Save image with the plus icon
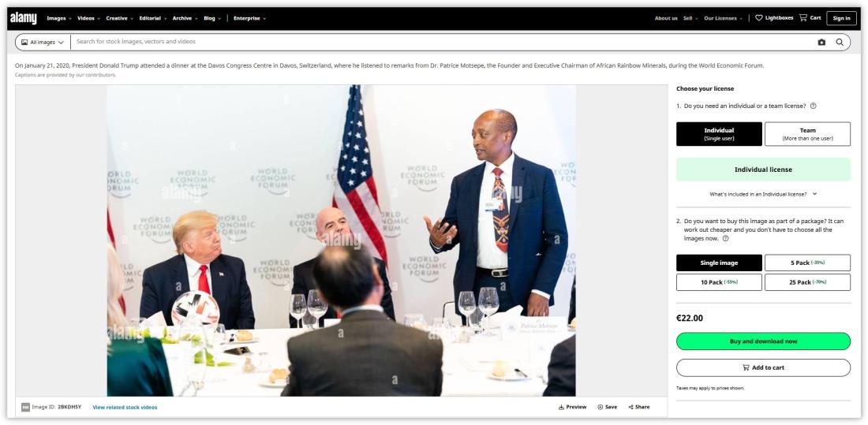The image size is (868, 425). 600,408
